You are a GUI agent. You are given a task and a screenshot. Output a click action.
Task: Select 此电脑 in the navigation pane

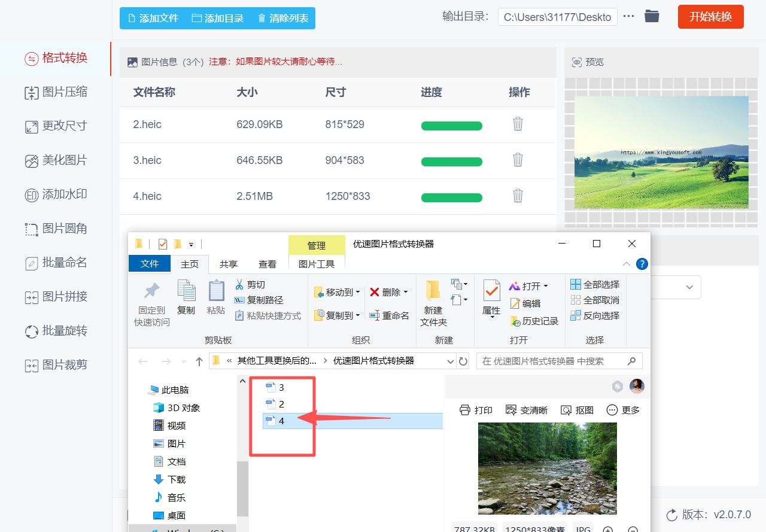tap(169, 390)
